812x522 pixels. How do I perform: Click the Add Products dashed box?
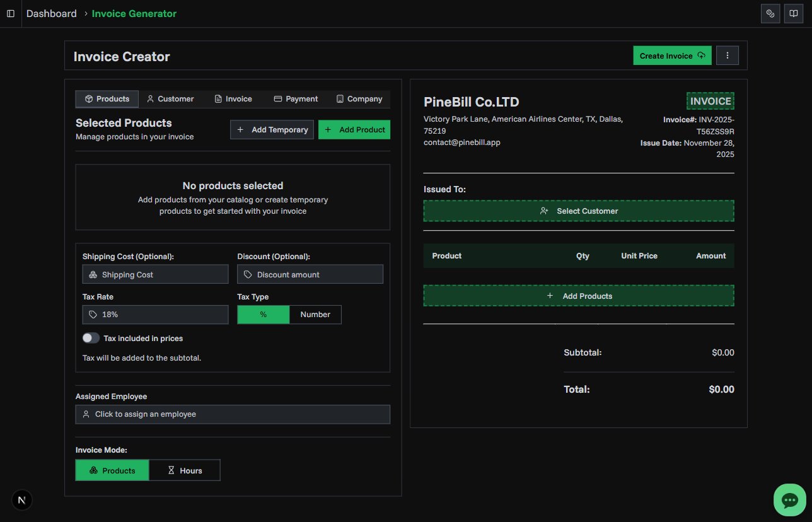pos(579,296)
